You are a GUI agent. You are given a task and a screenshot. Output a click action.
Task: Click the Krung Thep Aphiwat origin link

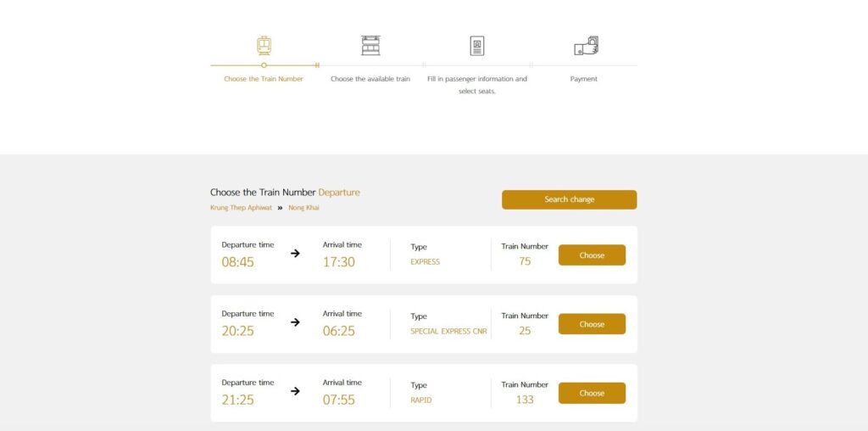pos(241,208)
